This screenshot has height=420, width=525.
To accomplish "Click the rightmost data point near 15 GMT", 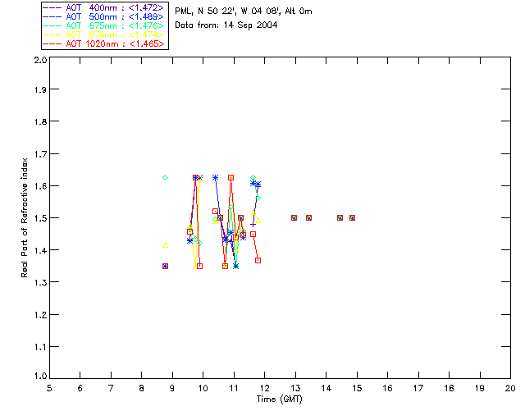I will (352, 217).
